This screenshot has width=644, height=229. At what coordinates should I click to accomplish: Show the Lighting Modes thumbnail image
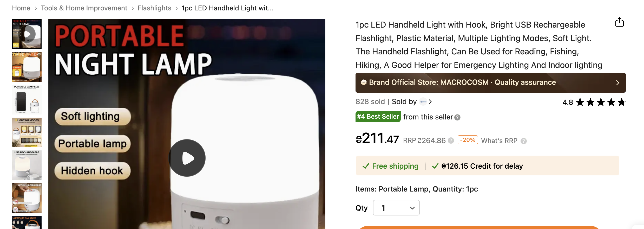(x=27, y=132)
